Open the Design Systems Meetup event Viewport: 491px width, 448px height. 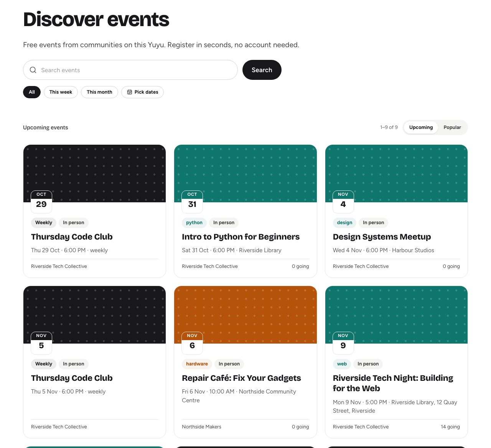point(382,237)
